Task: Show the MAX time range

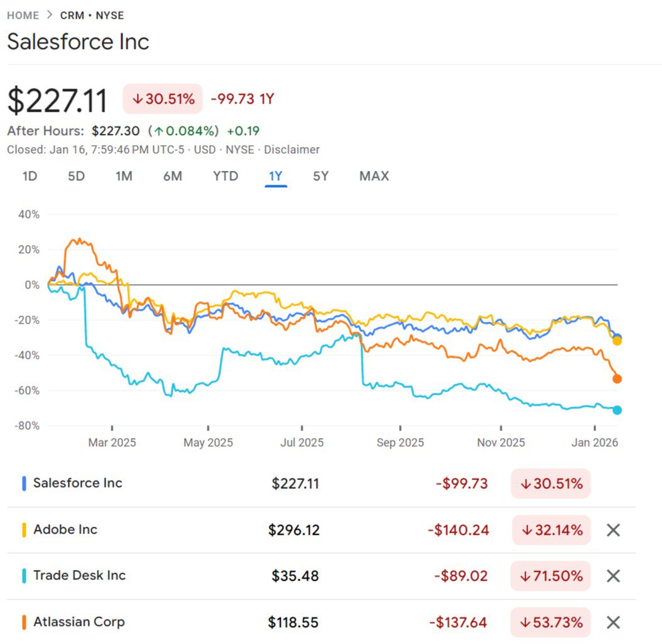Action: point(374,176)
